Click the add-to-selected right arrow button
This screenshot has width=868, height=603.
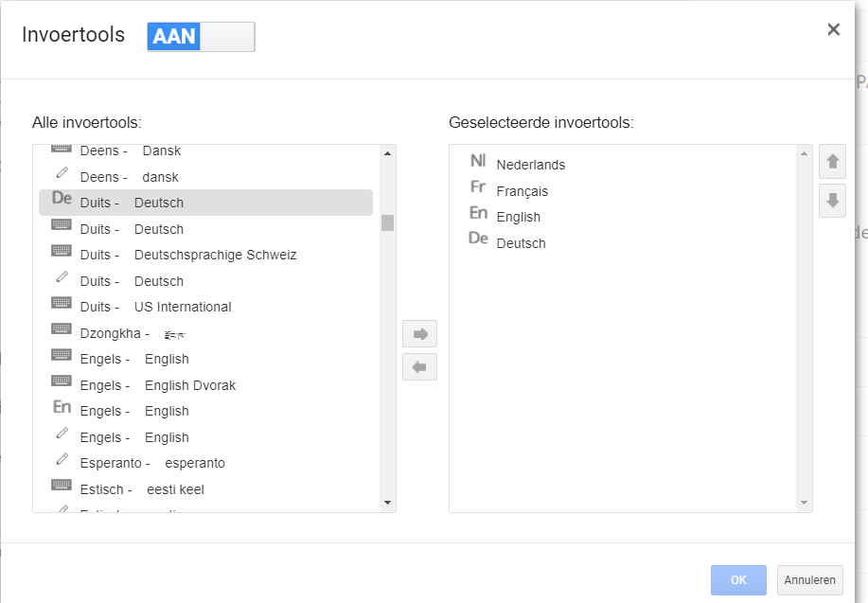[419, 334]
